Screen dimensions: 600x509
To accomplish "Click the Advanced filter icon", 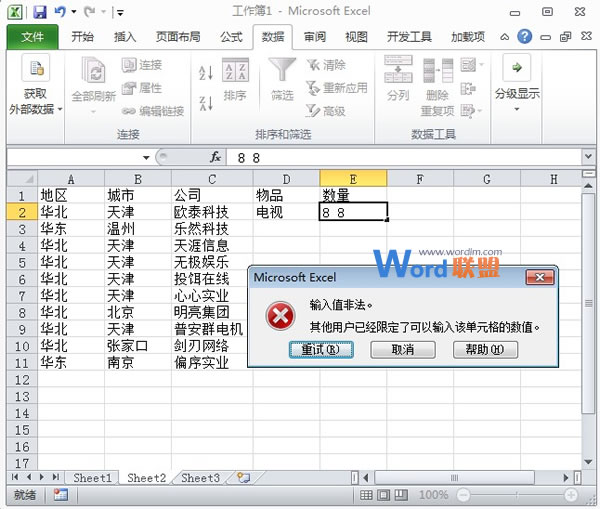I will click(313, 111).
